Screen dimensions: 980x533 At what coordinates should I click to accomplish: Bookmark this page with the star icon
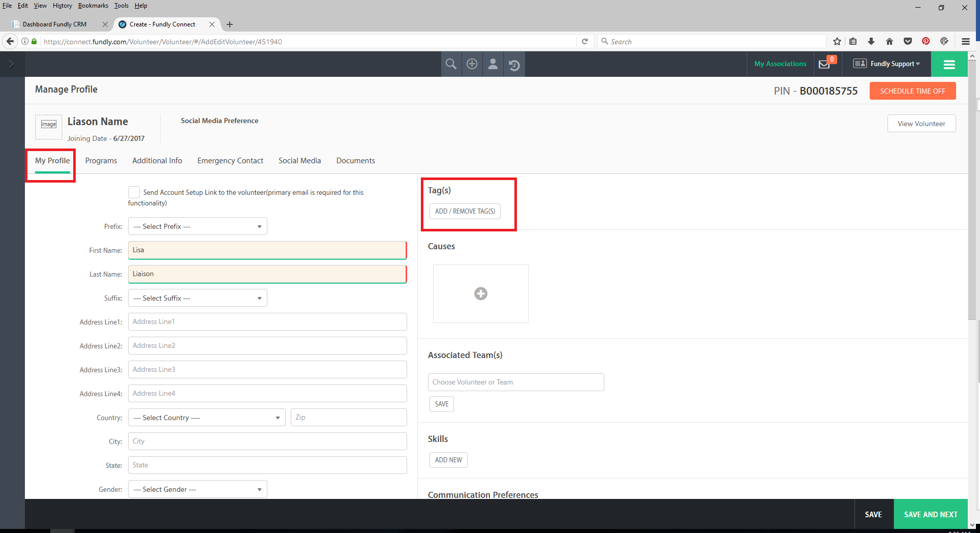click(x=837, y=42)
